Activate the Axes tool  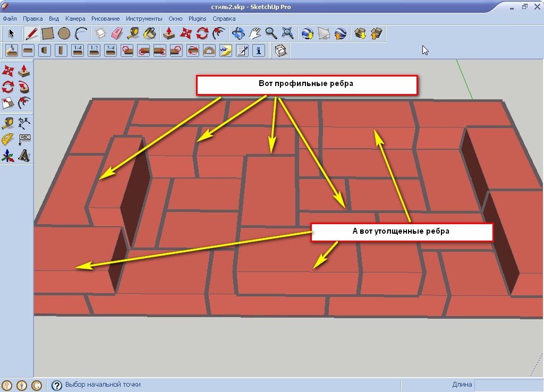point(8,156)
